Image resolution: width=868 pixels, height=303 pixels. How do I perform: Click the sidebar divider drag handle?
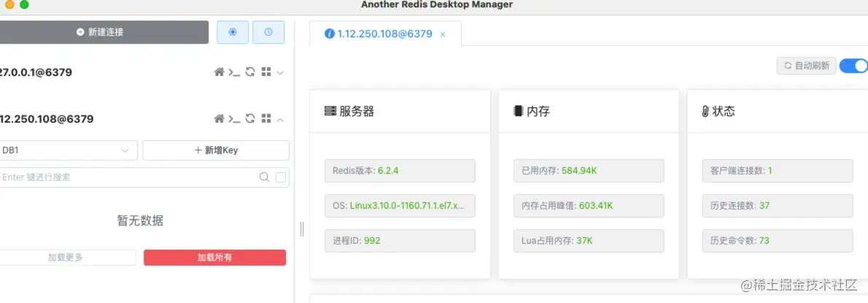tap(302, 229)
